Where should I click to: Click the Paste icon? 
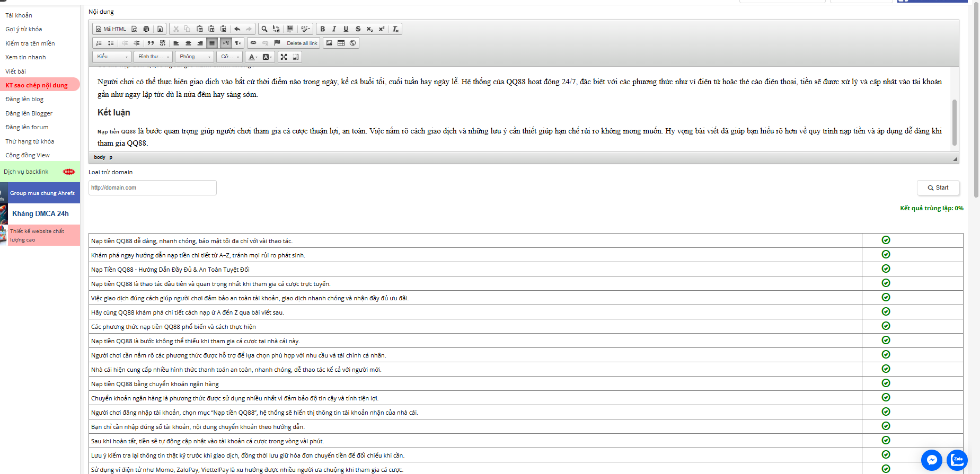coord(199,29)
